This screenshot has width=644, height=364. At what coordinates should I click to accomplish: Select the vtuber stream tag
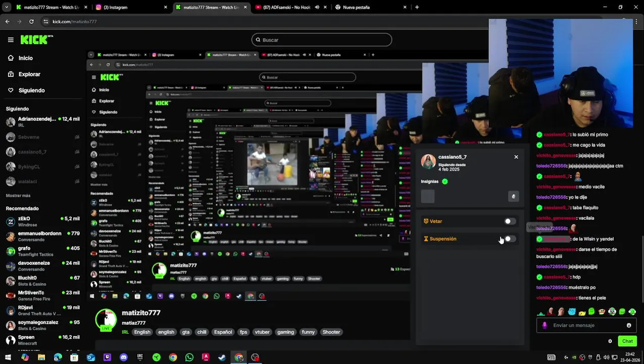coord(262,332)
